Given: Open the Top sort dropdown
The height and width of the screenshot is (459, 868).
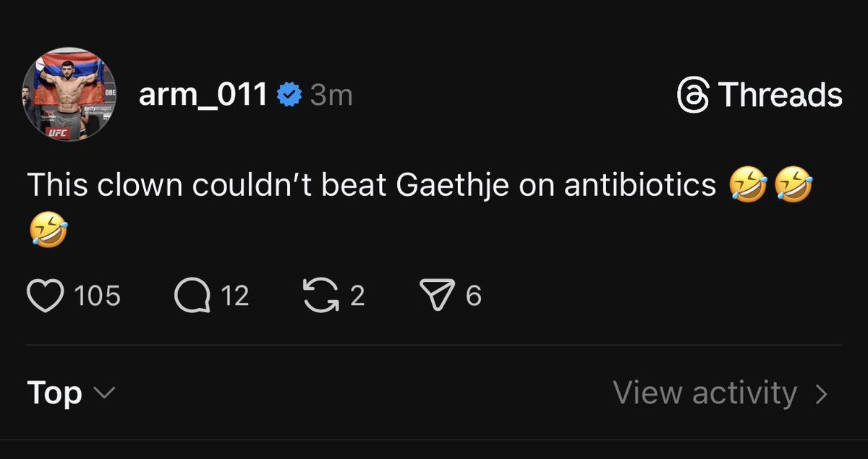Looking at the screenshot, I should tap(55, 393).
